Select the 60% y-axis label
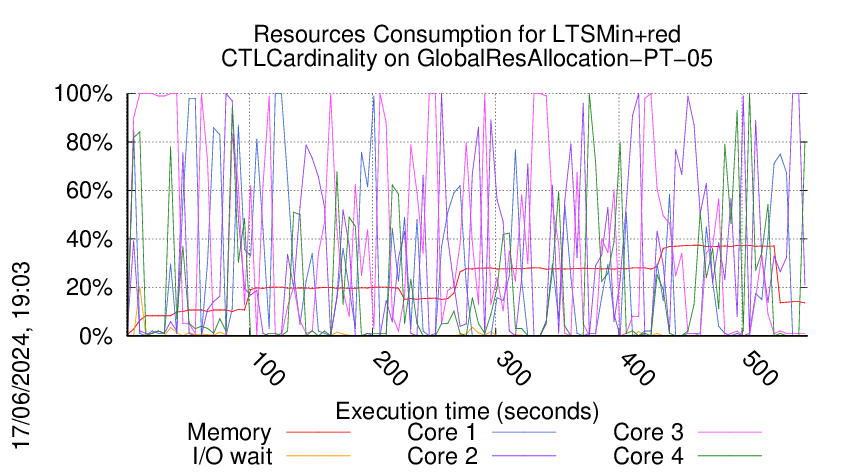The image size is (850, 475). (x=89, y=191)
